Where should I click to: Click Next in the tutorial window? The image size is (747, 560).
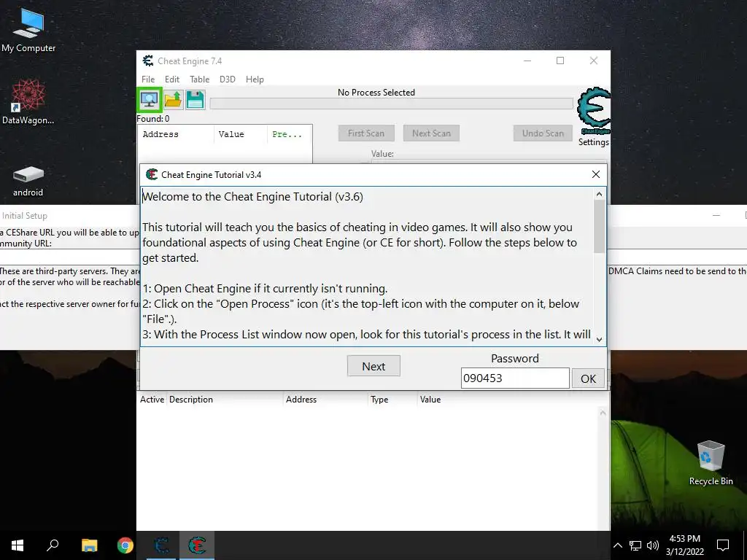[x=373, y=366]
